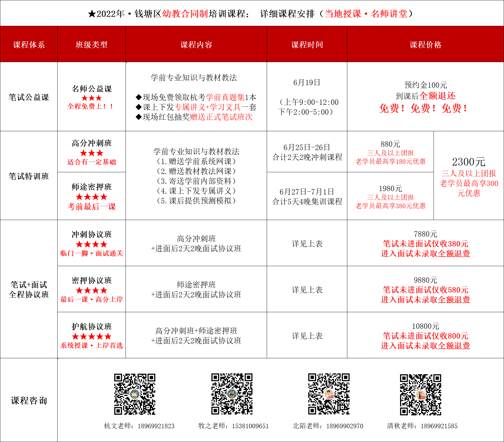Click the 880元 price
Screen dimensions: 504x442
coord(390,144)
